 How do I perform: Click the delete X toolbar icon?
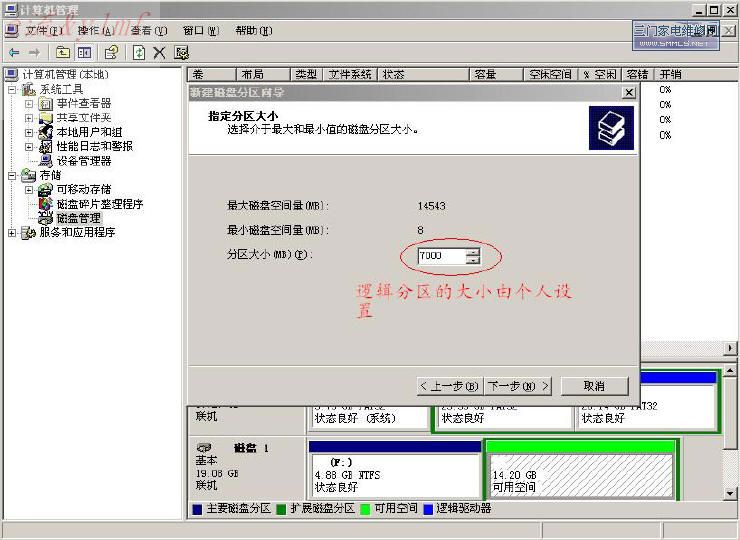click(x=159, y=52)
